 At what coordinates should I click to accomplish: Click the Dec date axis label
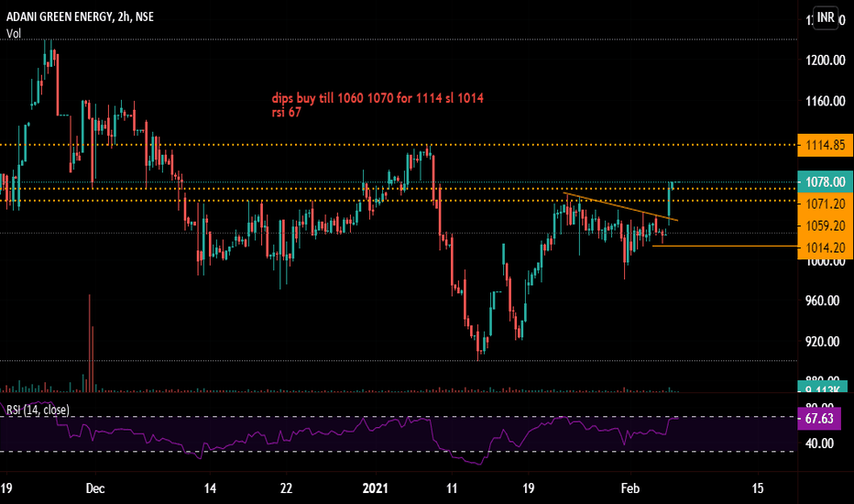point(95,488)
